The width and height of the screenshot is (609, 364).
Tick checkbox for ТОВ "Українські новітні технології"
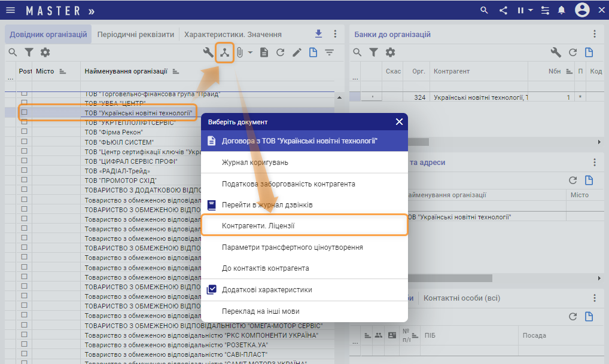click(x=25, y=112)
